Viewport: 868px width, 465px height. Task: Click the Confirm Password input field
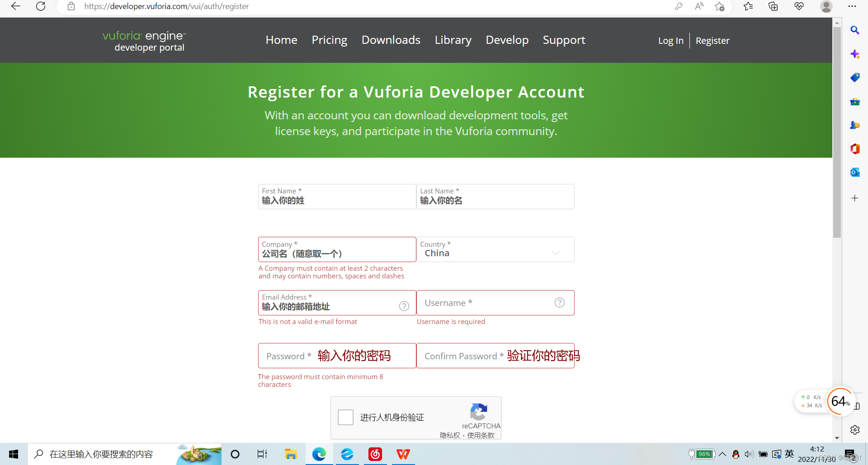point(495,356)
